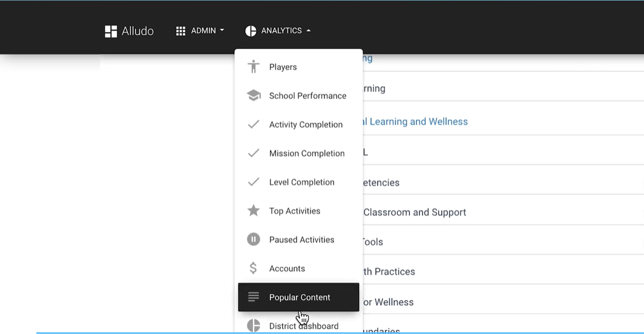
Task: Open Mission Completion report
Action: (x=298, y=153)
